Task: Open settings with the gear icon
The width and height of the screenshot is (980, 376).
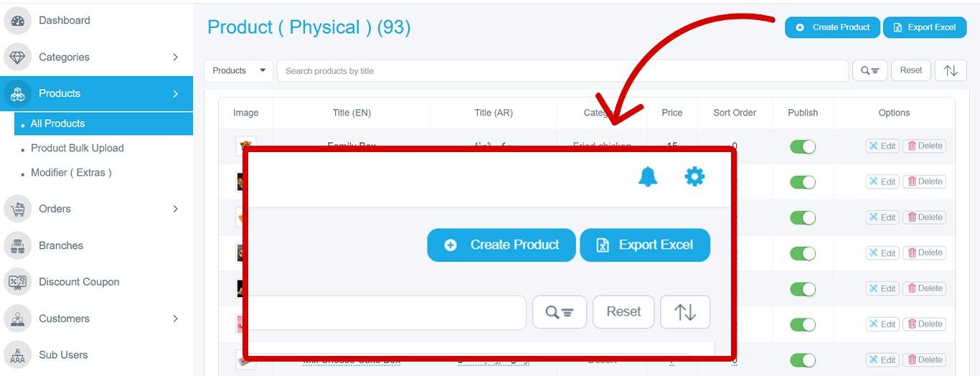Action: click(x=694, y=177)
